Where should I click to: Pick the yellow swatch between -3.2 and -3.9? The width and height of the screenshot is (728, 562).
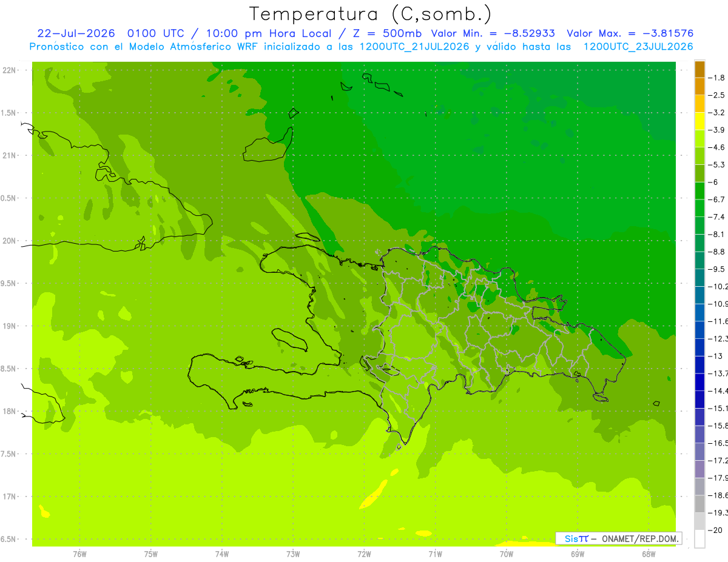(x=699, y=121)
